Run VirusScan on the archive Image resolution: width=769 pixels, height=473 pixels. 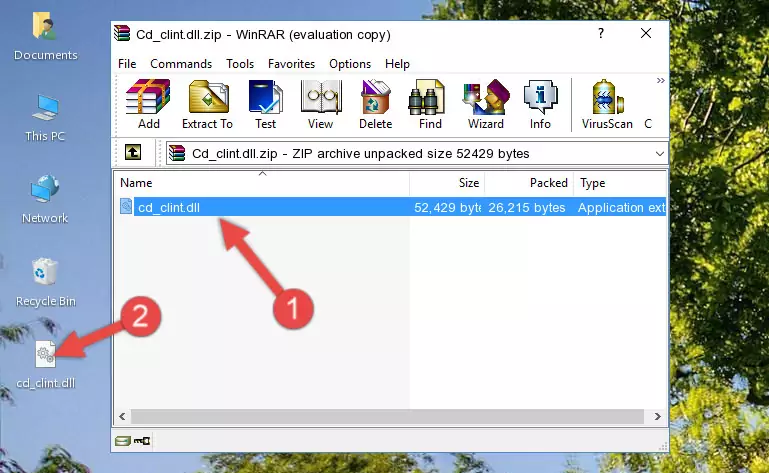(607, 104)
